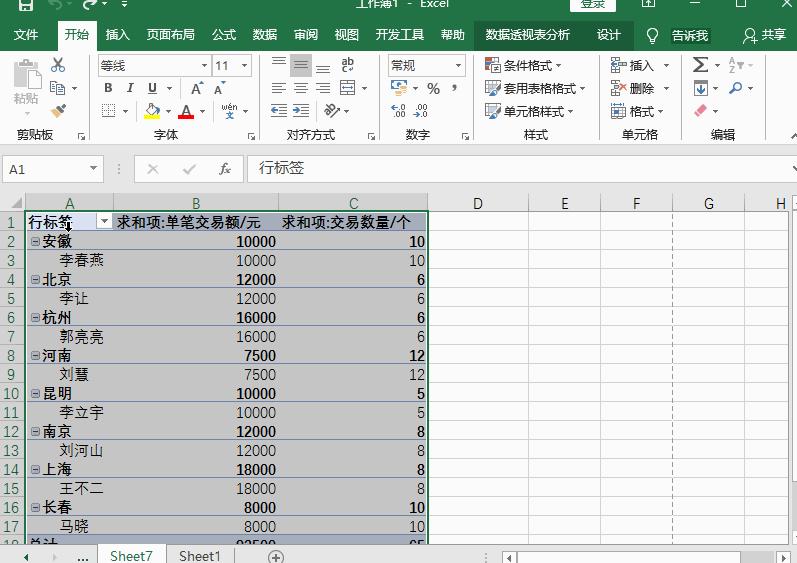The width and height of the screenshot is (797, 563).
Task: Collapse the 安徽 group in pivot table
Action: coord(35,242)
